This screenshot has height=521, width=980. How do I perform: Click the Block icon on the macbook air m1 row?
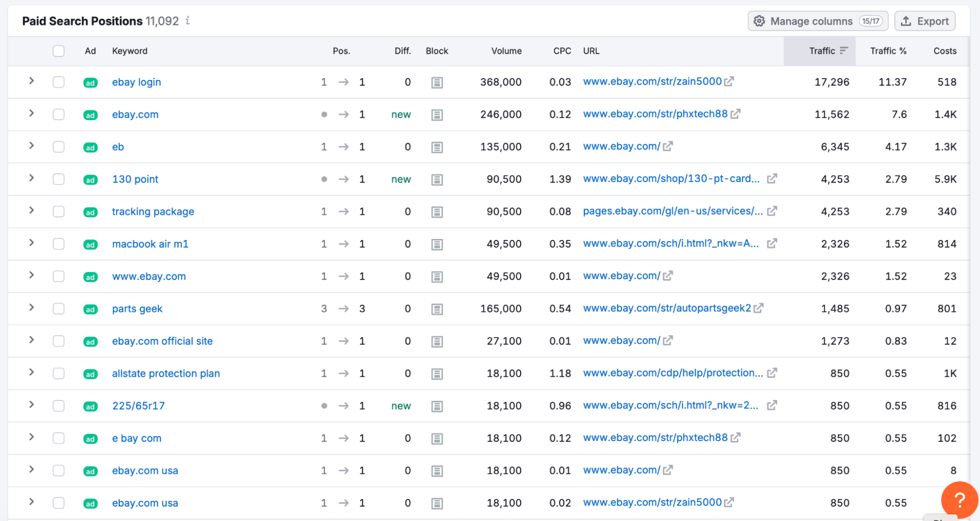pos(437,244)
